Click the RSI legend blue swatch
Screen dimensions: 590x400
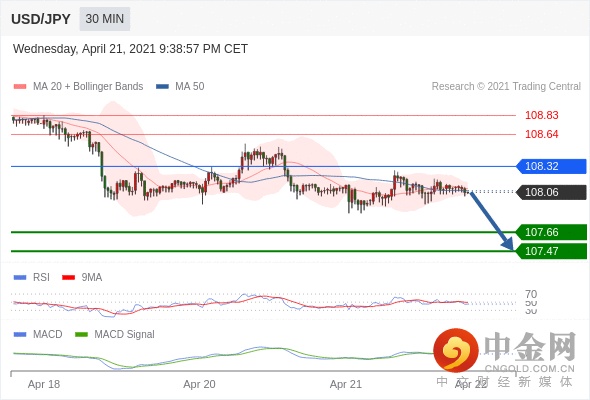pyautogui.click(x=20, y=278)
